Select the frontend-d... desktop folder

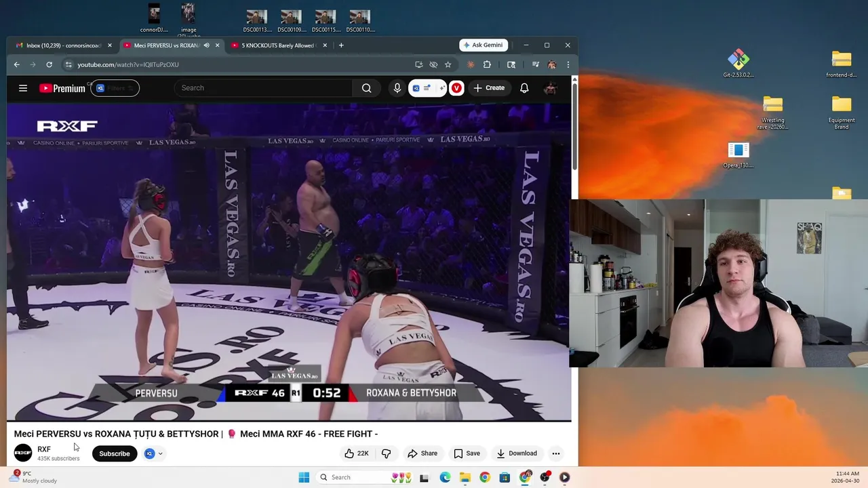point(842,63)
